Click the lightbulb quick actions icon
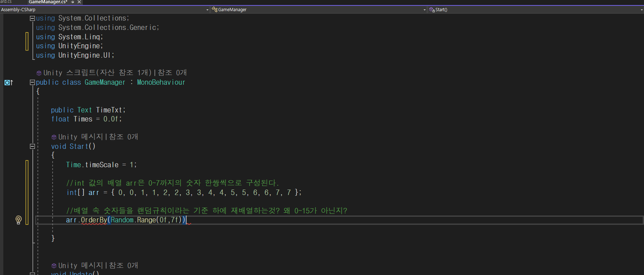Screen dimensions: 644x275 click(x=18, y=220)
